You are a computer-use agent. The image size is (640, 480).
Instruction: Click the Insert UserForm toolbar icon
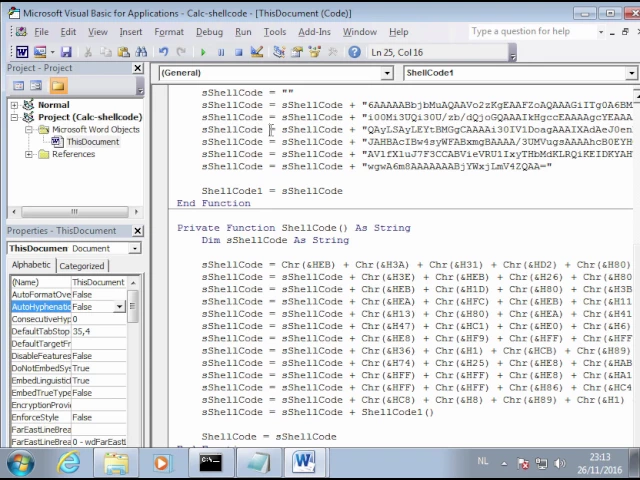pos(40,52)
